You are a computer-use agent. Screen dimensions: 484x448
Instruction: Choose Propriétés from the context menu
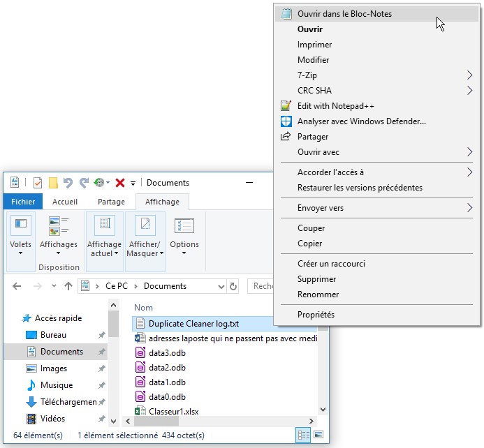point(316,315)
